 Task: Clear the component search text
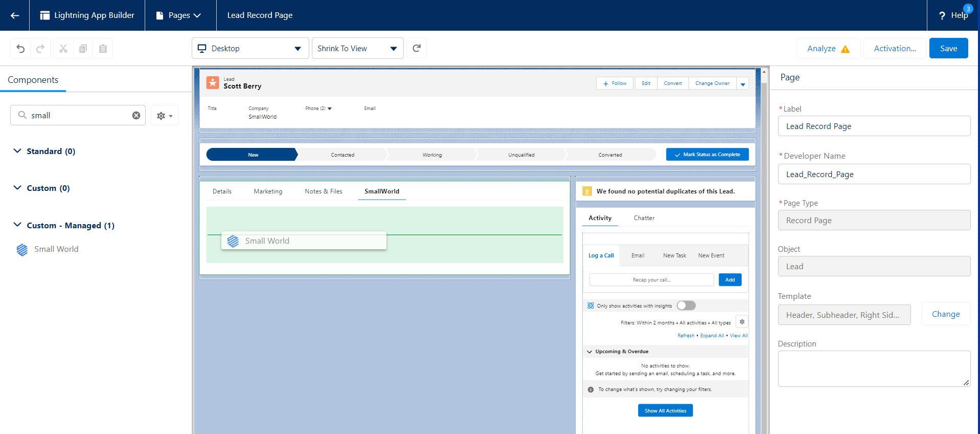click(136, 116)
